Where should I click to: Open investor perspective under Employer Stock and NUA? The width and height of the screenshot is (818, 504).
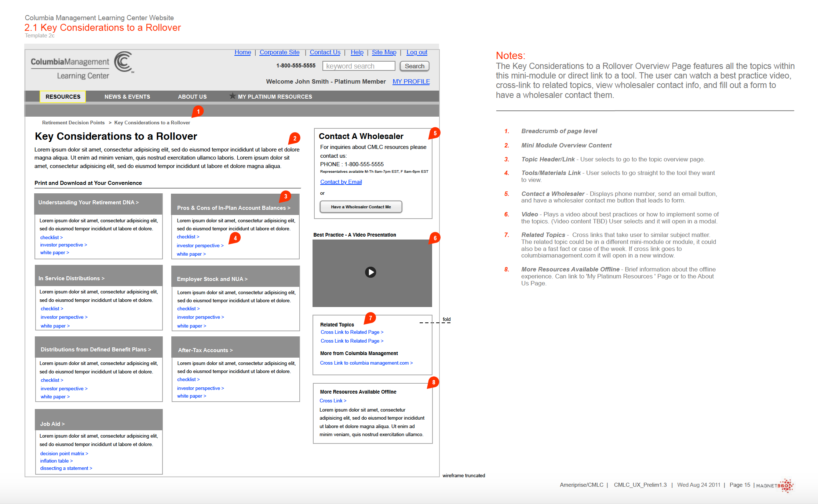point(201,317)
